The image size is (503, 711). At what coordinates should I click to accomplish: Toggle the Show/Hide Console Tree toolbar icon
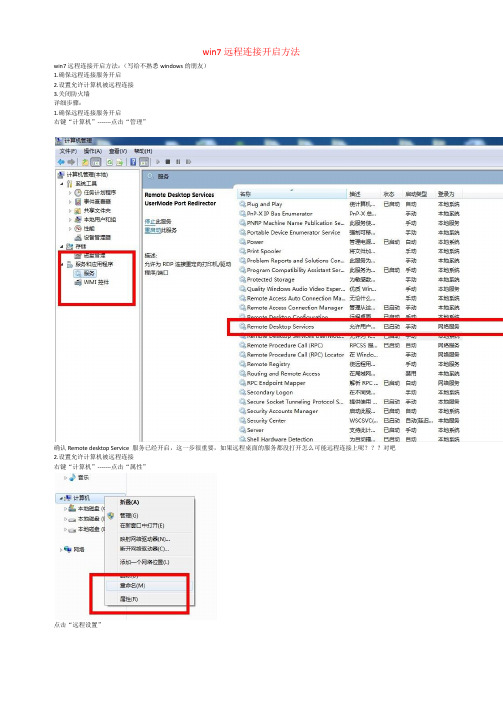coord(96,162)
